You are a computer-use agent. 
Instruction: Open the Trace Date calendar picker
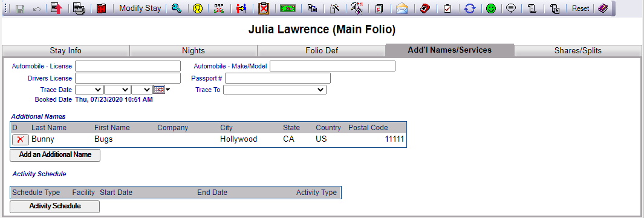159,90
